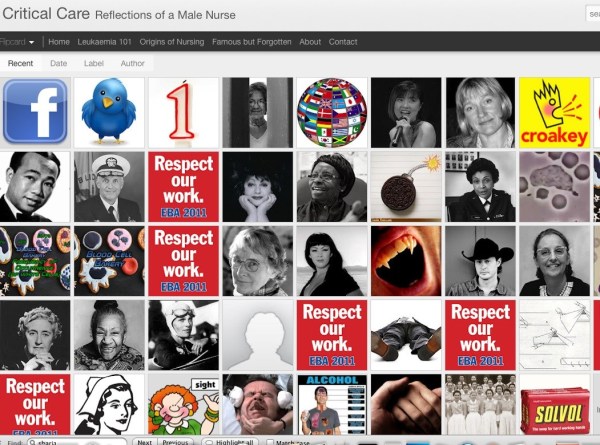Viewport: 600px width, 445px height.
Task: Expand the Flipcard view dropdown
Action: [20, 42]
